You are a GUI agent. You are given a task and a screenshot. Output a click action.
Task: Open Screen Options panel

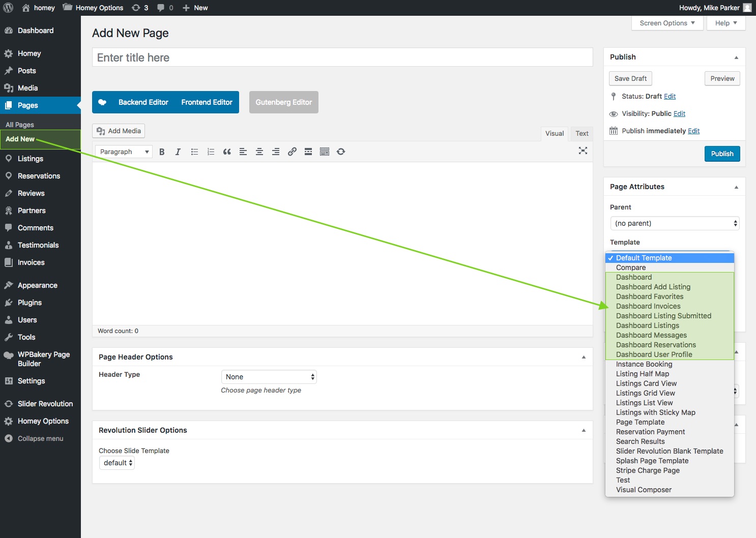pos(667,23)
